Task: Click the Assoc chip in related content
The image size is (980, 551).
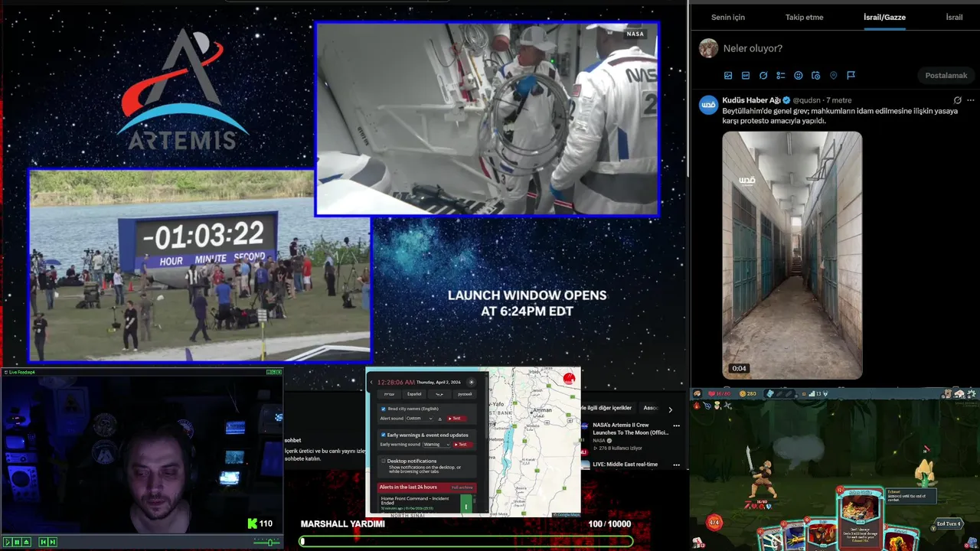Action: [x=651, y=408]
